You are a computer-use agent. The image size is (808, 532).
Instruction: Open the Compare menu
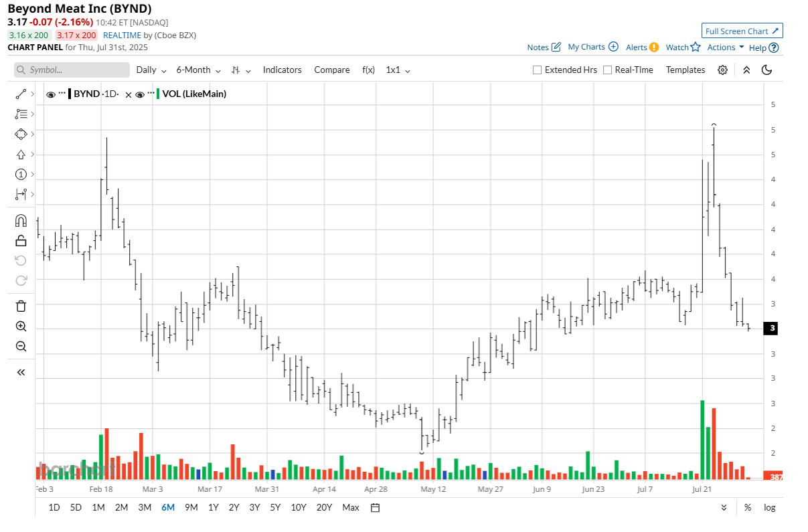pyautogui.click(x=332, y=70)
